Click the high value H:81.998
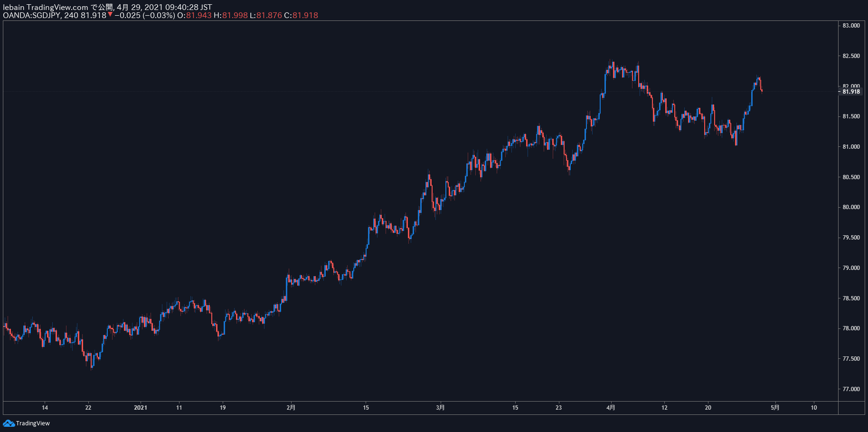This screenshot has height=432, width=868. tap(231, 15)
